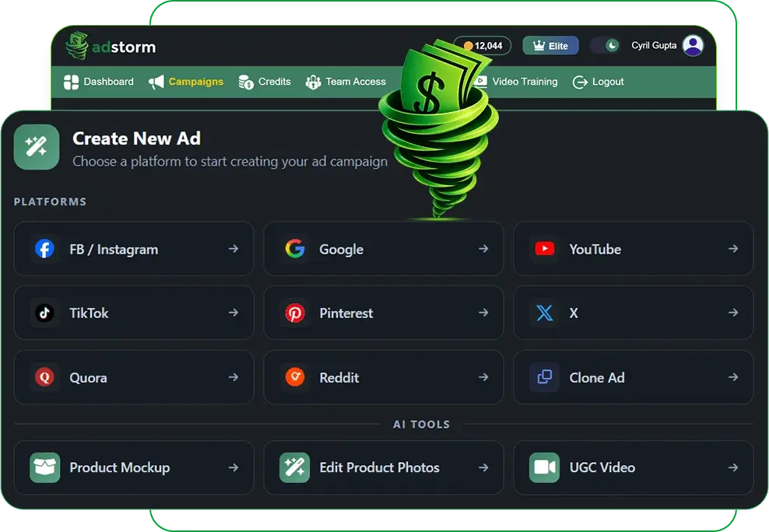Click the Credits coins icon
Viewport: 769px width, 532px height.
(246, 82)
